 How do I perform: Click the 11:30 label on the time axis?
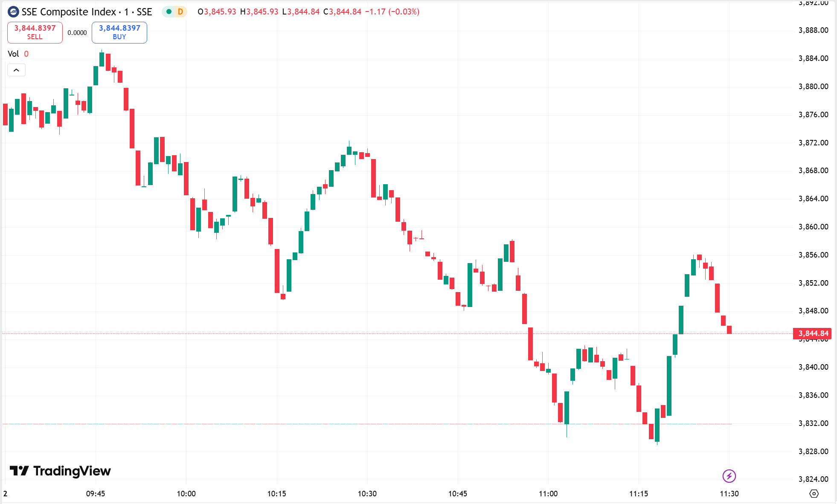click(729, 494)
